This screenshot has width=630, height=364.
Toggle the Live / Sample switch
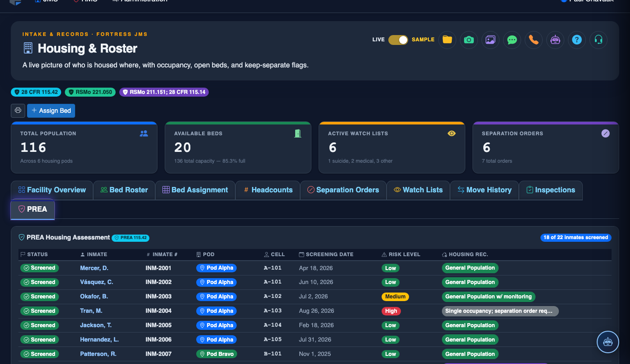tap(398, 40)
